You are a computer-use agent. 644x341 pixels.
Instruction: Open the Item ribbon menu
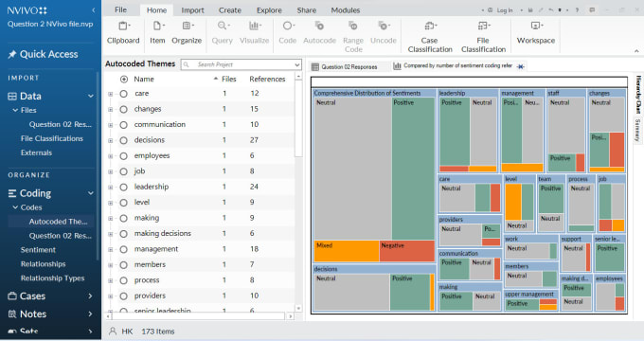(x=157, y=33)
